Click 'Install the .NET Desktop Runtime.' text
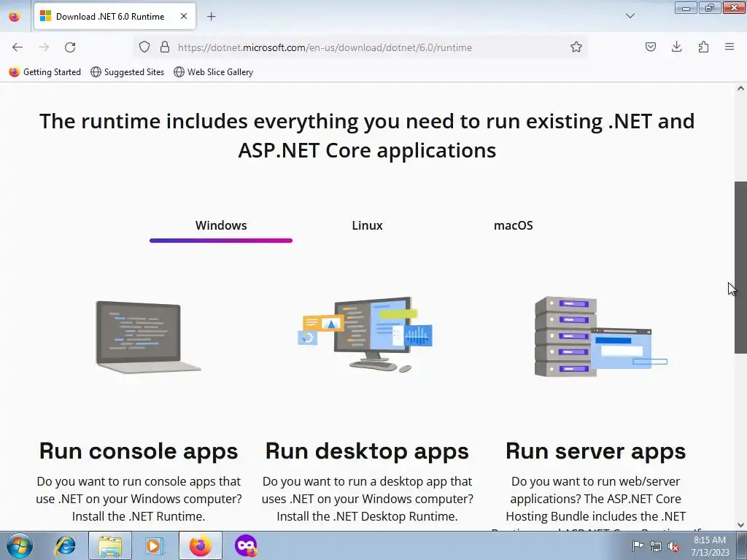This screenshot has width=747, height=560. [368, 516]
